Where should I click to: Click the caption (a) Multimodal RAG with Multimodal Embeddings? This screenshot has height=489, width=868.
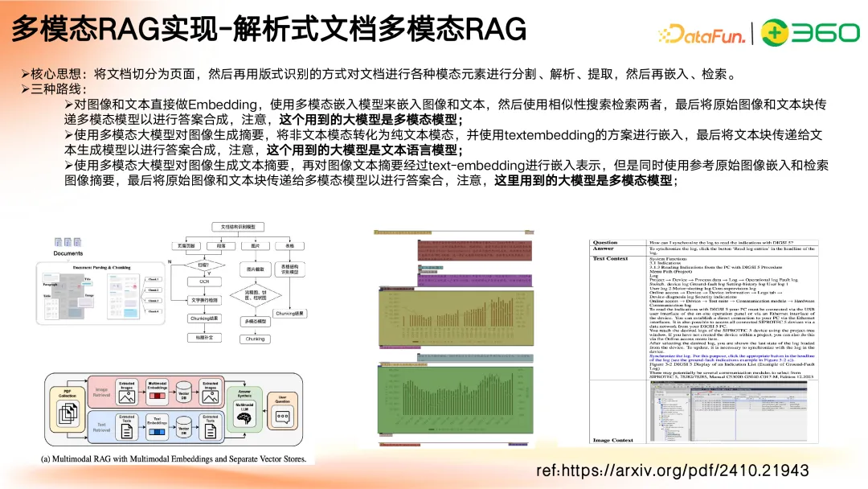pyautogui.click(x=174, y=459)
